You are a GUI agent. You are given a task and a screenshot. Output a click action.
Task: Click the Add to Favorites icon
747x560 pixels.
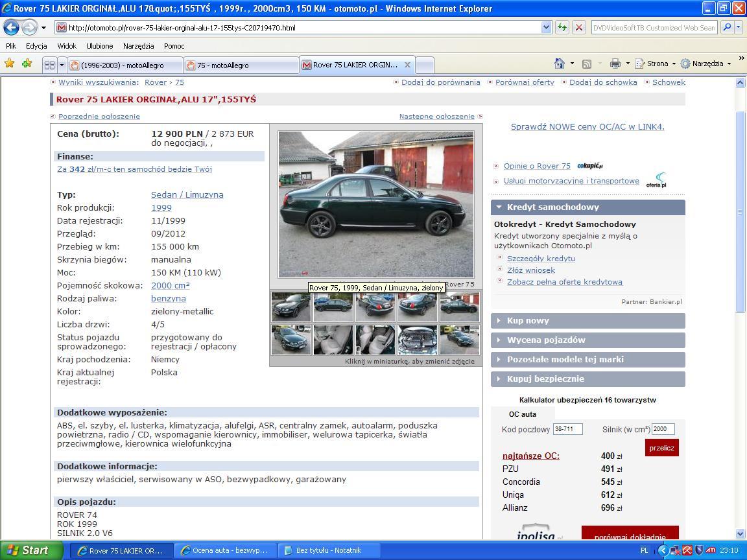pyautogui.click(x=27, y=64)
